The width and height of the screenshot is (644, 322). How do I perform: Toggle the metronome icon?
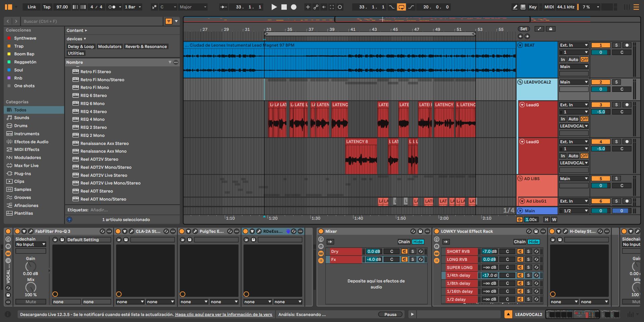[x=112, y=7]
